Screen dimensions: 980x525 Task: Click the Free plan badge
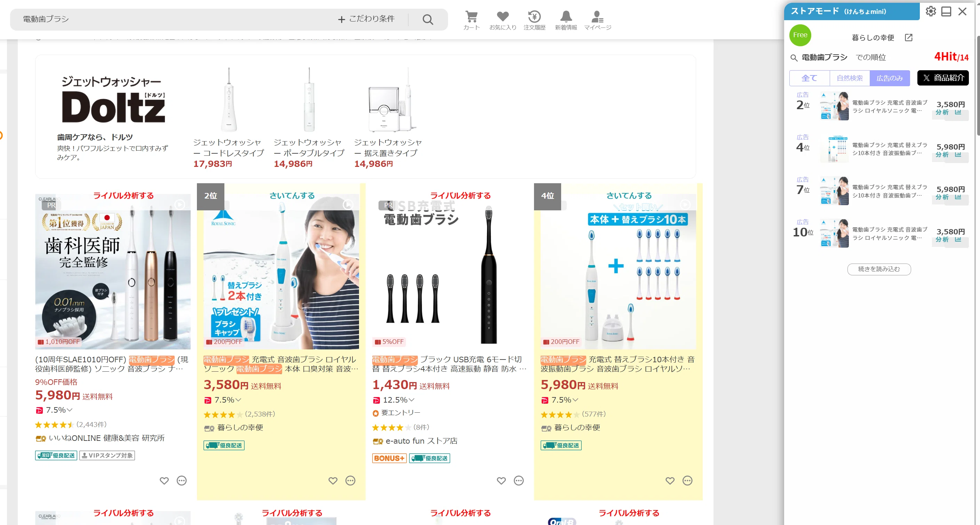click(800, 35)
